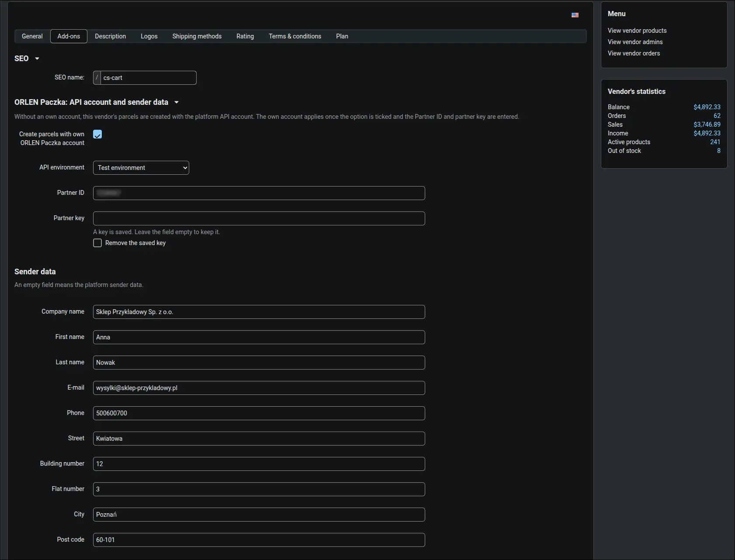Click the US flag language icon

pos(575,15)
